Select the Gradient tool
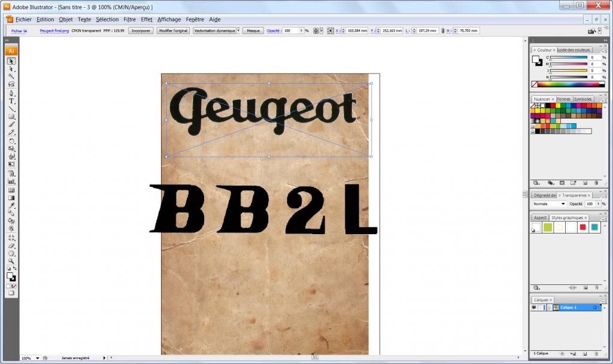 click(11, 198)
